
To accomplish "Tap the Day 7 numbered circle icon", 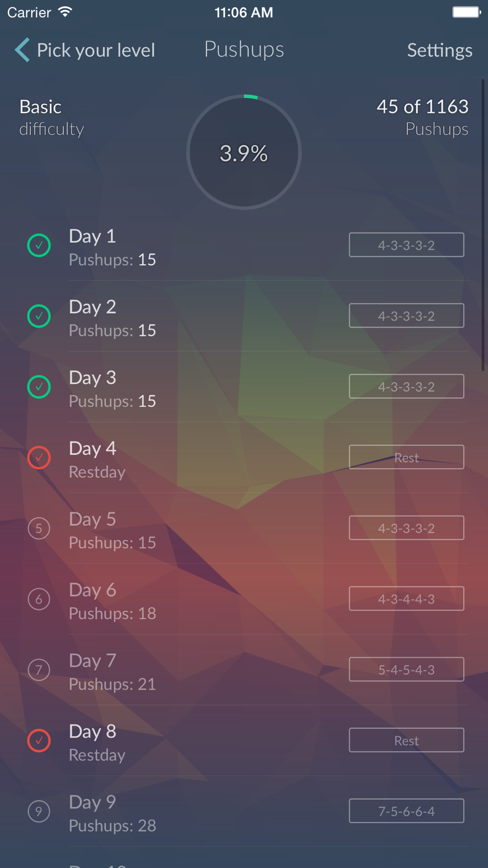I will tap(39, 670).
